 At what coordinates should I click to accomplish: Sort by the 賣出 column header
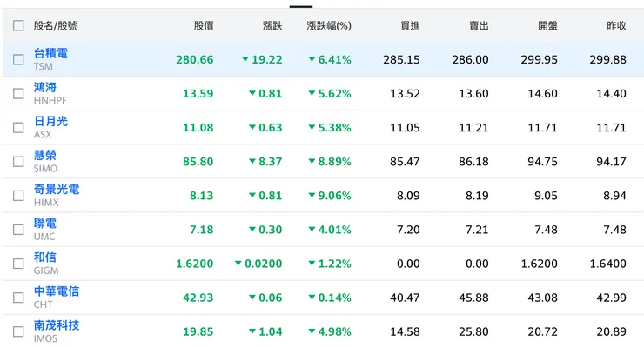click(x=479, y=26)
